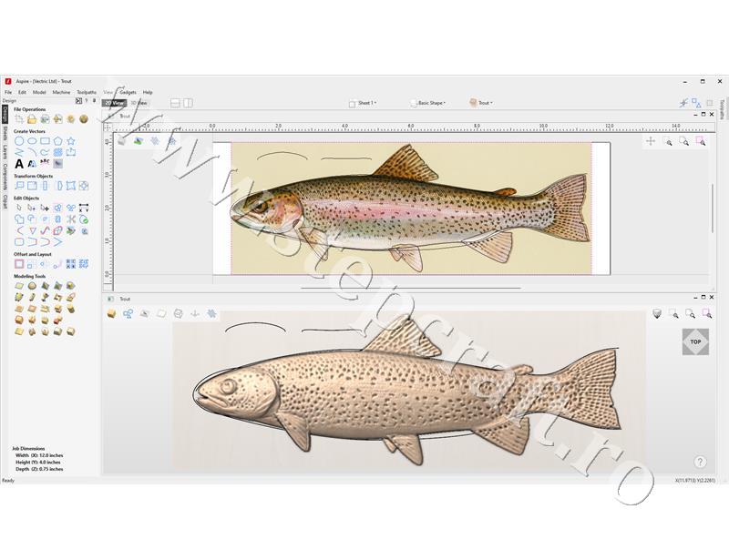The width and height of the screenshot is (729, 560).
Task: Open the Sheet 1 dropdown
Action: (x=363, y=103)
